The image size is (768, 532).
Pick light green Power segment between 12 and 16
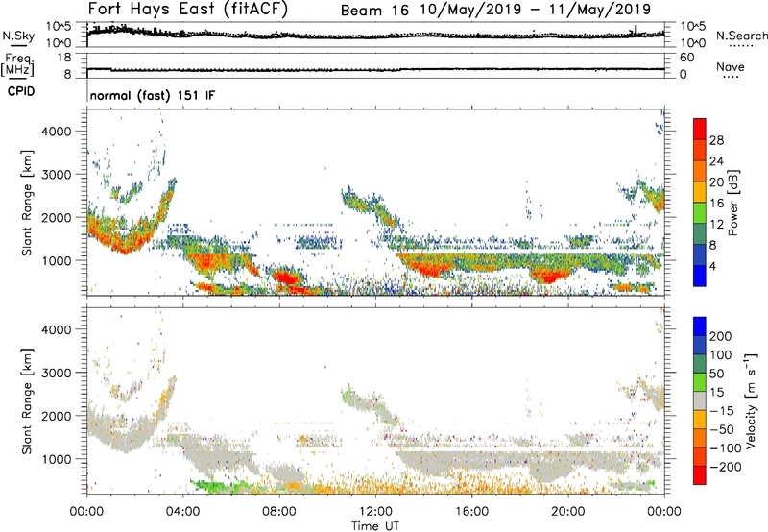coord(700,213)
